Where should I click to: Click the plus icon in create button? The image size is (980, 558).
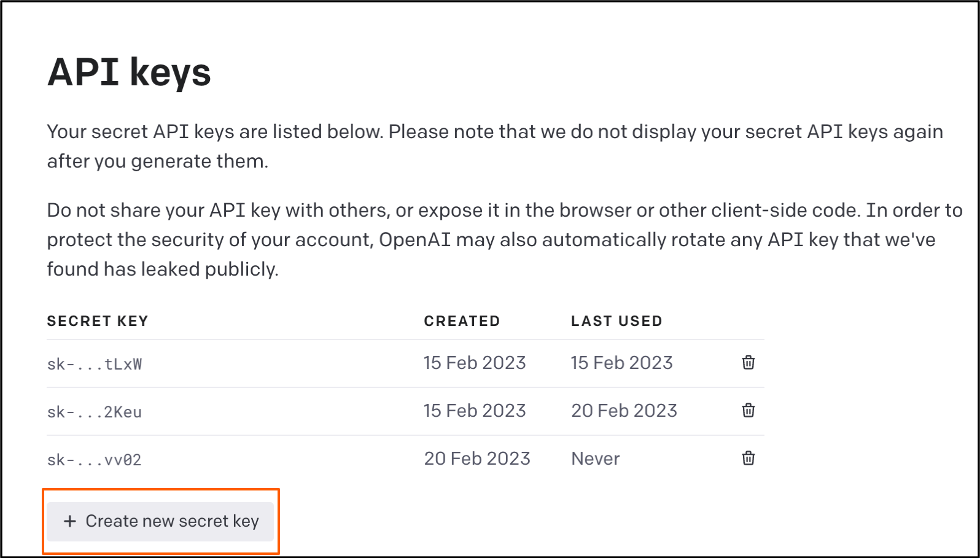(x=70, y=521)
